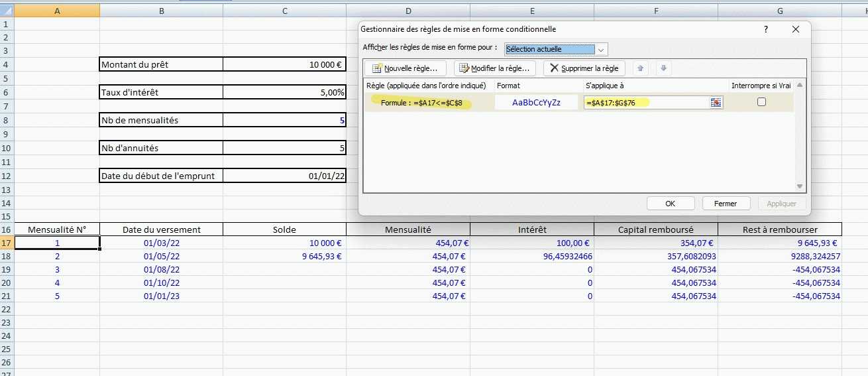
Task: Open Modifier la règle editor
Action: (494, 68)
